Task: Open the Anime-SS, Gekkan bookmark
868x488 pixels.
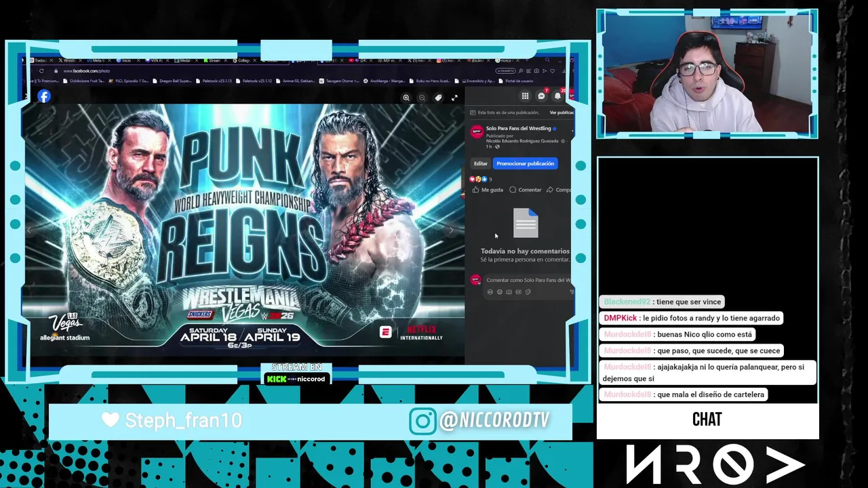Action: 295,81
